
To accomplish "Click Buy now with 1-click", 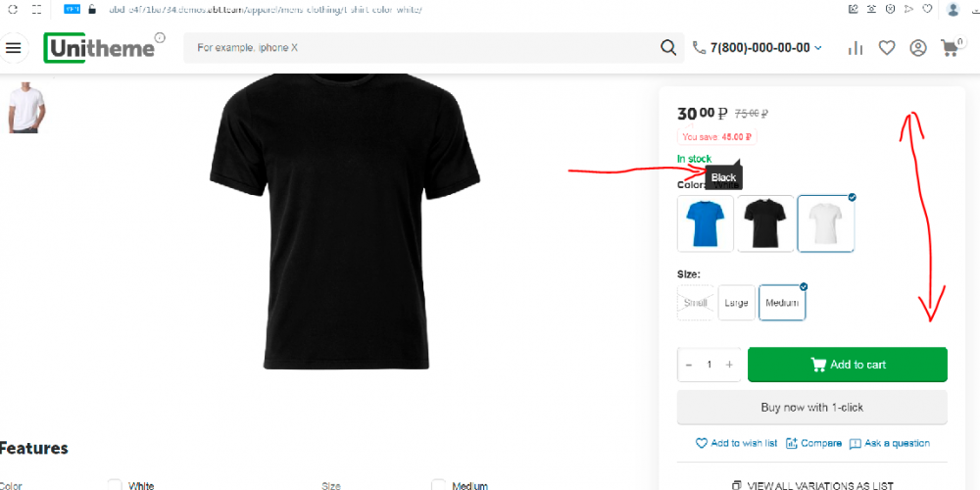I will tap(811, 408).
